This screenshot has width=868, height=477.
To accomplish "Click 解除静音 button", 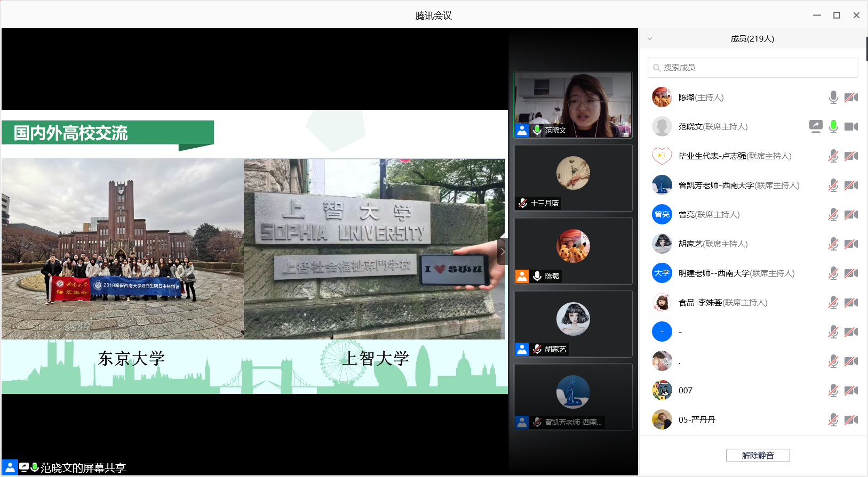I will coord(758,455).
